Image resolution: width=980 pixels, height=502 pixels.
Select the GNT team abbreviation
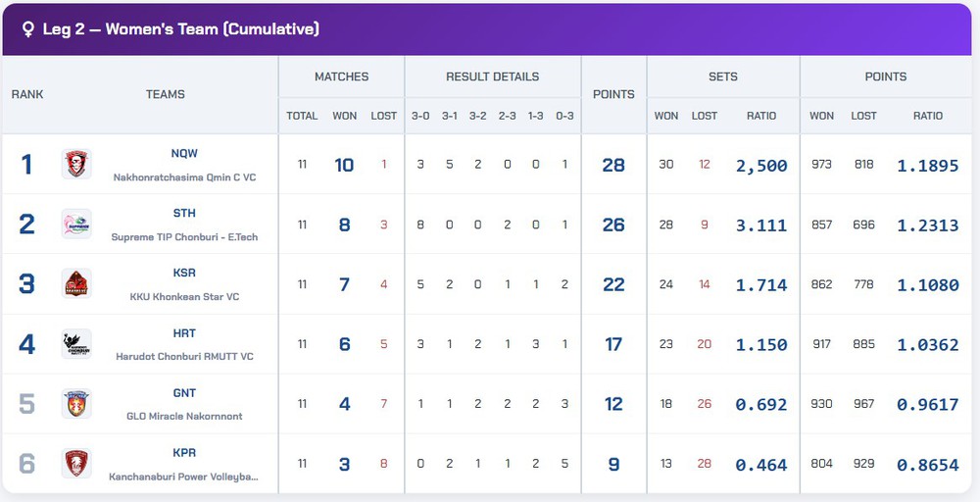(x=184, y=393)
